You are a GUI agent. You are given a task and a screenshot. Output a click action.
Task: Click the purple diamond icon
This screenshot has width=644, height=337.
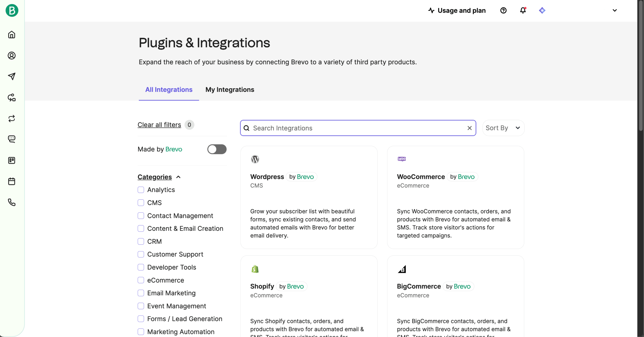pos(542,10)
